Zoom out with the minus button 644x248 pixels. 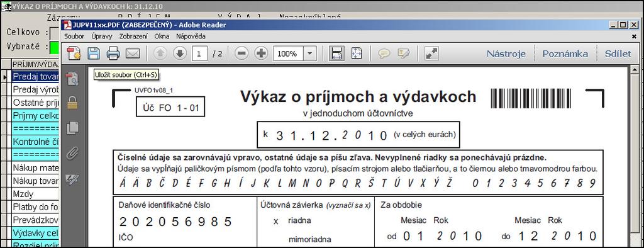pyautogui.click(x=242, y=54)
